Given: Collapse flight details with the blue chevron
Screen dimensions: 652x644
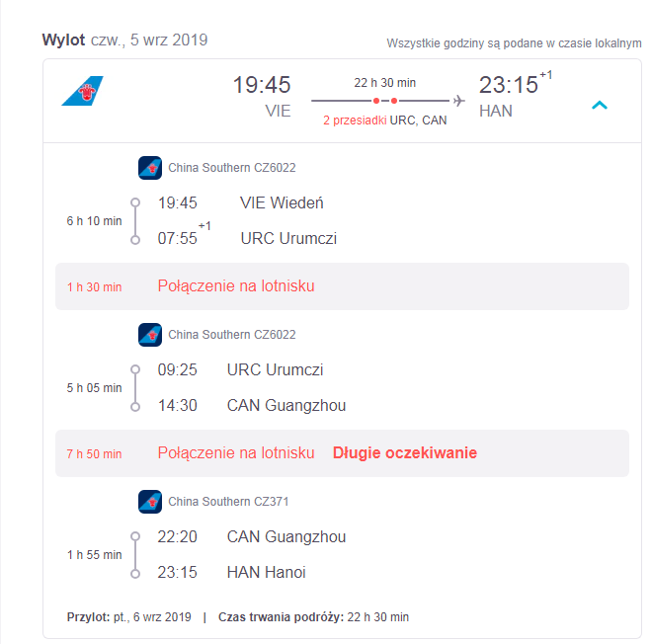Looking at the screenshot, I should click(x=600, y=105).
